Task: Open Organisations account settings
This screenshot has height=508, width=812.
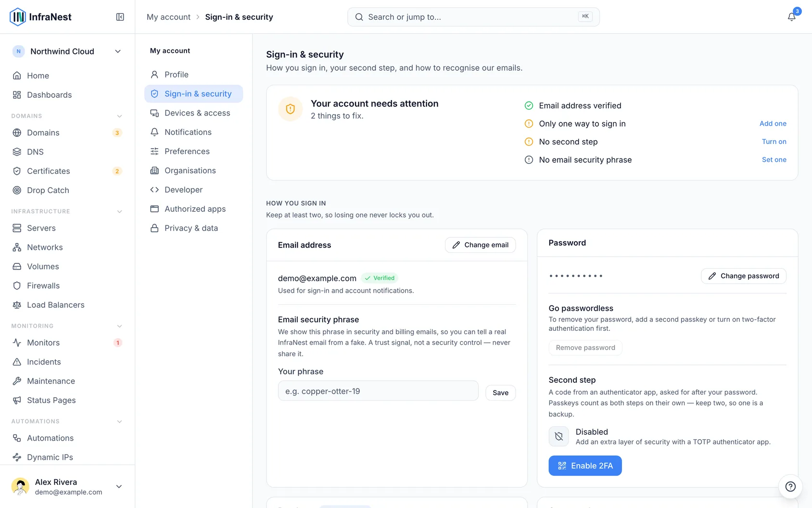Action: click(193, 170)
